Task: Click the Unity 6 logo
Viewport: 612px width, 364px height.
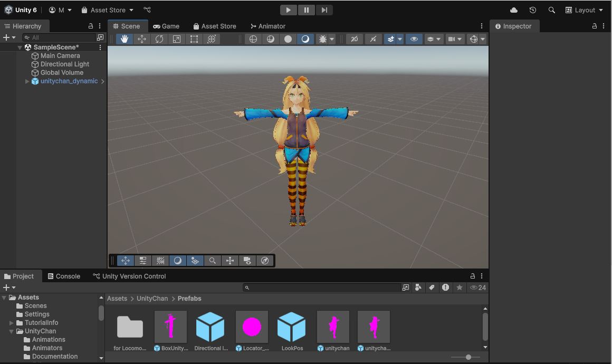Action: (8, 9)
